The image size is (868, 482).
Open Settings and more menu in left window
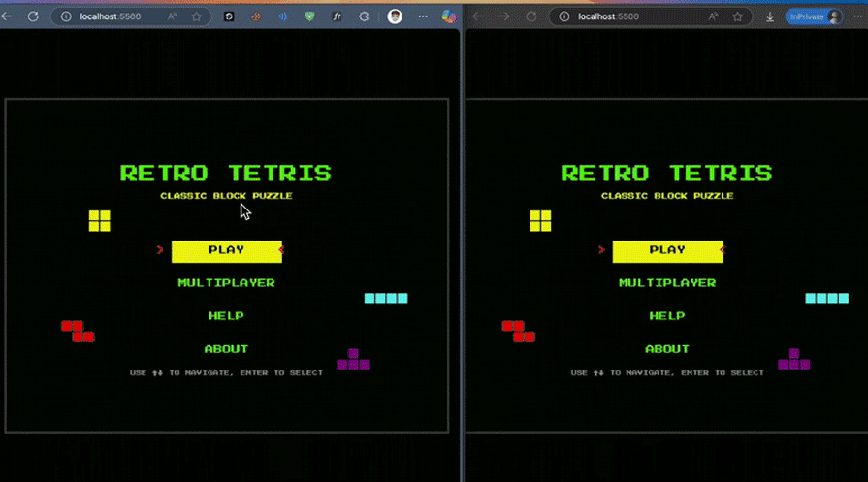click(423, 16)
